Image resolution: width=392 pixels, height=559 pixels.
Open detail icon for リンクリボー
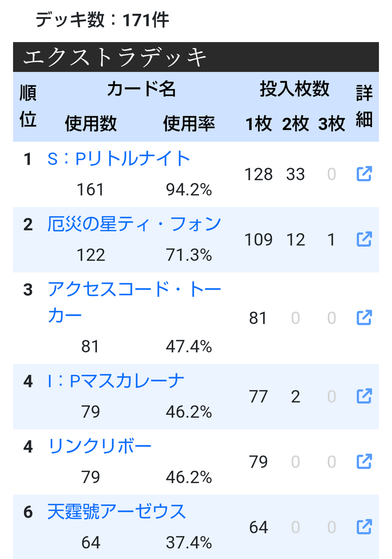364,461
